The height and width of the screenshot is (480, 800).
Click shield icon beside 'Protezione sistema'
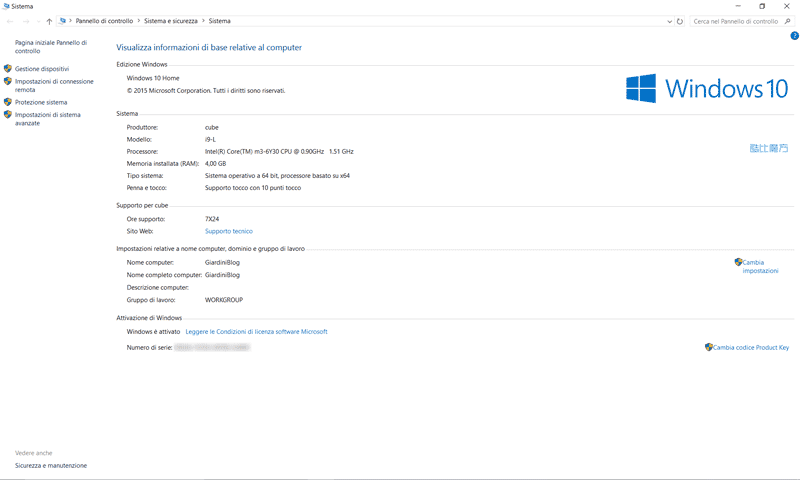8,102
